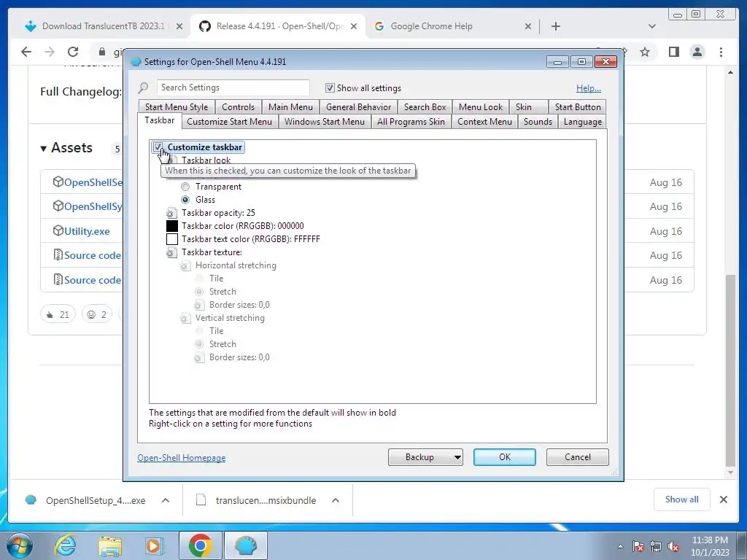This screenshot has height=560, width=747.
Task: Click thumbs up reaction 21
Action: tap(58, 314)
